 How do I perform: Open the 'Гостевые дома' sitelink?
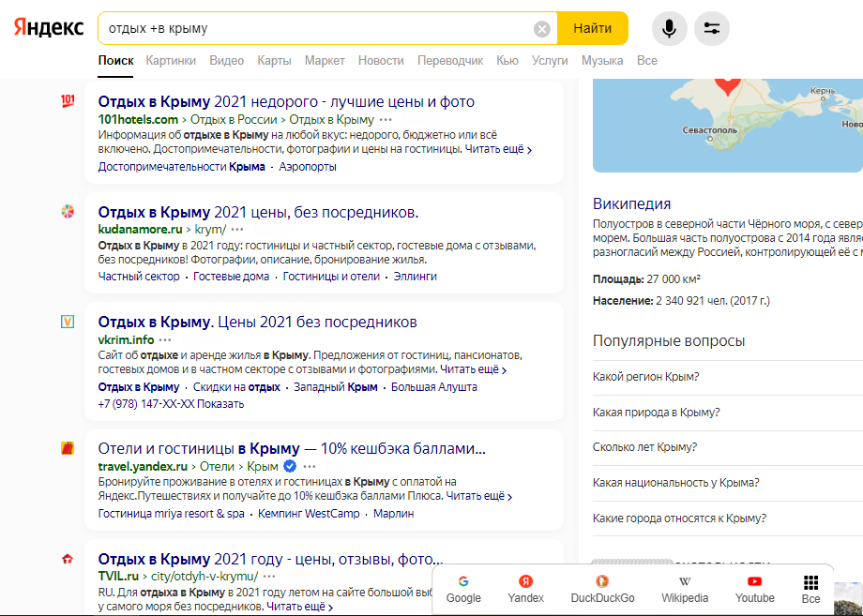coord(231,277)
